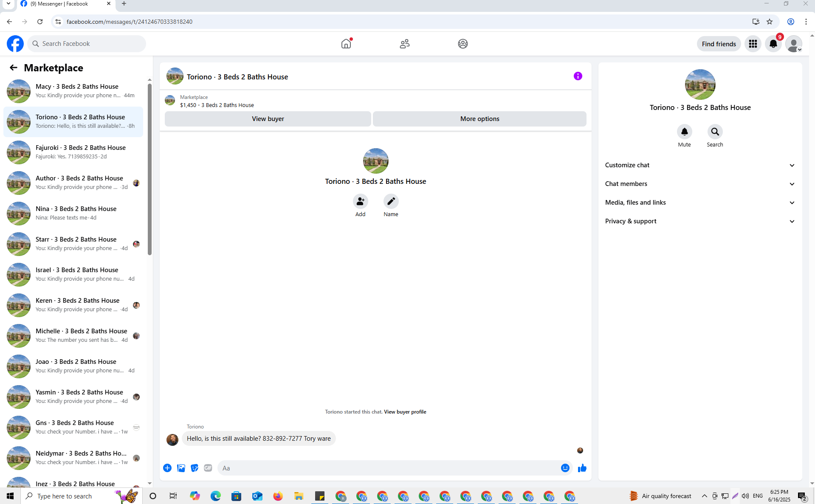Go back from Marketplace using arrow
The image size is (815, 504).
14,68
